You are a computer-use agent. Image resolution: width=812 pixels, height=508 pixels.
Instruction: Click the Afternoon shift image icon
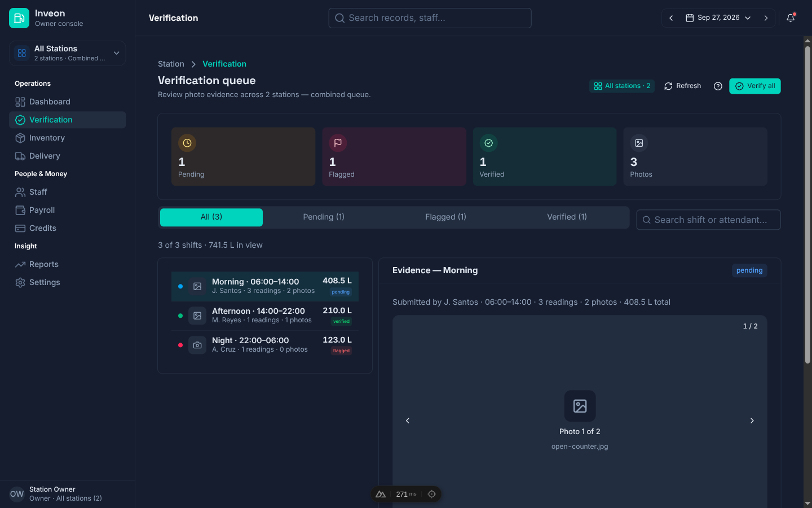pos(197,316)
